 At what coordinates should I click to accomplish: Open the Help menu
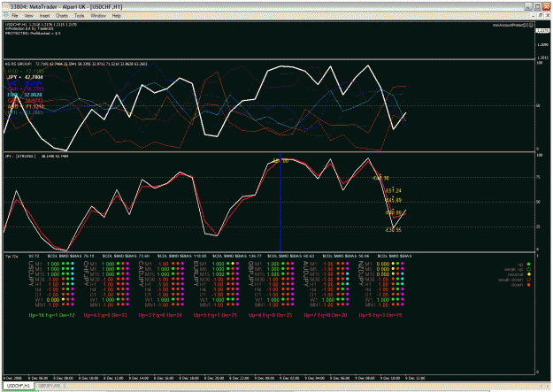[x=117, y=16]
